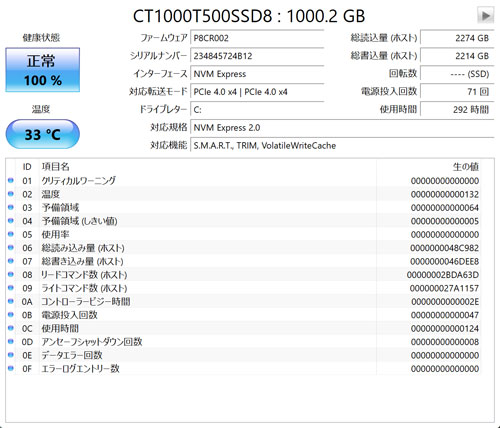This screenshot has height=428, width=500.
Task: Click total host reads value 2274 GB
Action: coord(457,38)
